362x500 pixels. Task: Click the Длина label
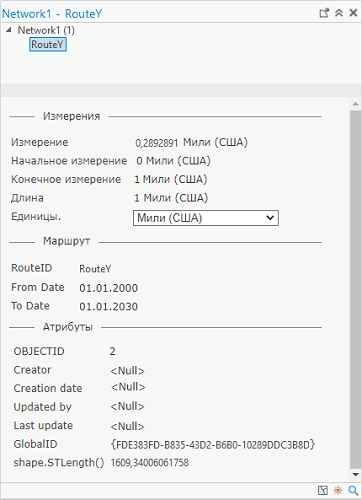pos(27,198)
